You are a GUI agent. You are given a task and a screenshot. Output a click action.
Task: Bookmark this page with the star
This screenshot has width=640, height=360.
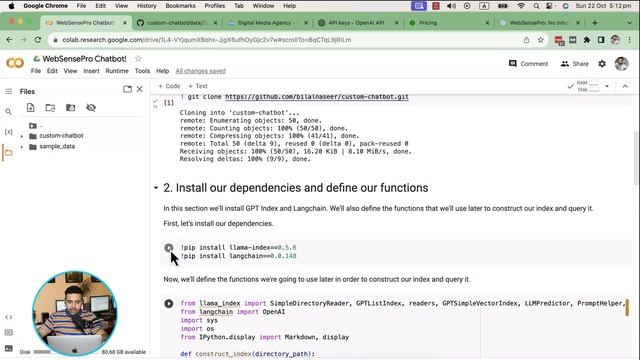[541, 40]
